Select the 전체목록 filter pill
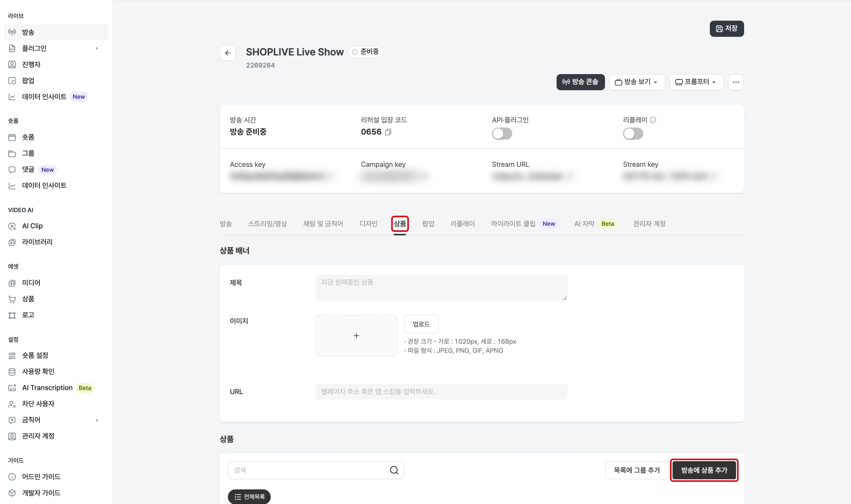 (249, 496)
